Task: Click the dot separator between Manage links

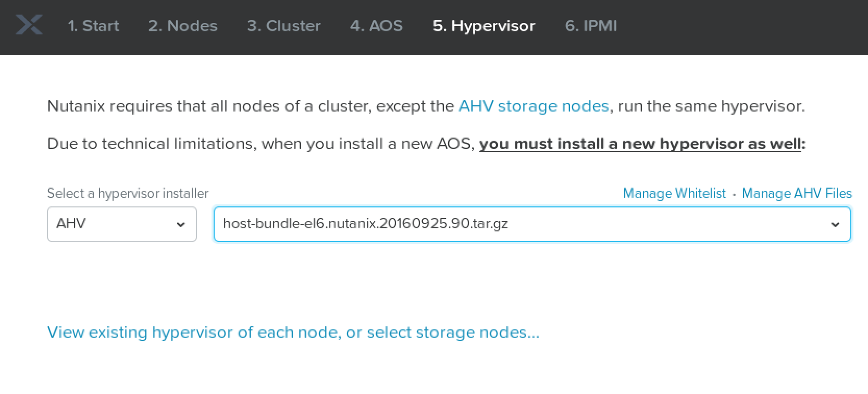Action: pos(734,194)
